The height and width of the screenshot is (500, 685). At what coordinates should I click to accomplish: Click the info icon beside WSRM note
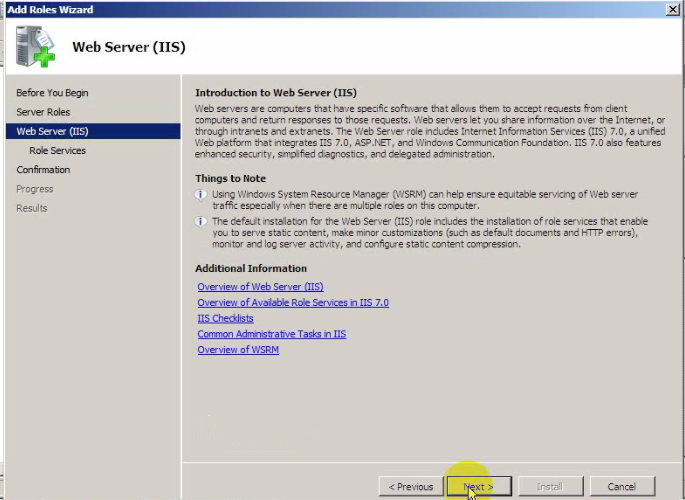201,194
